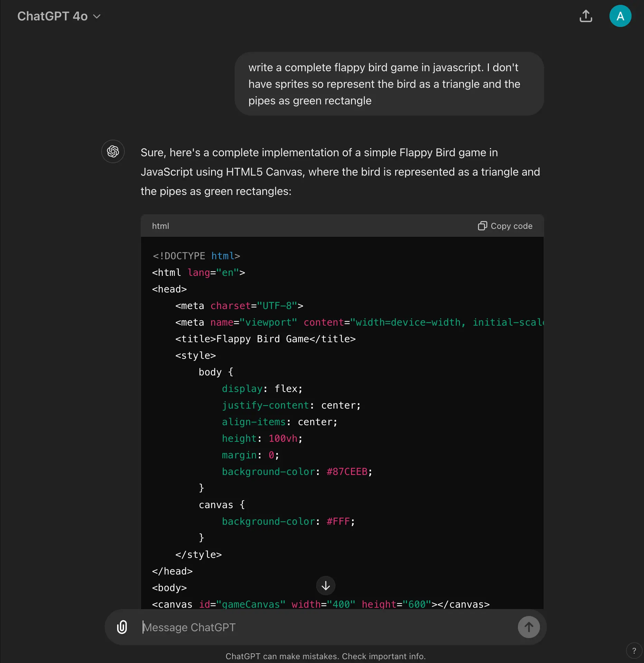The height and width of the screenshot is (663, 644).
Task: Click the ChatGPT can make mistakes disclaimer
Action: [x=325, y=656]
